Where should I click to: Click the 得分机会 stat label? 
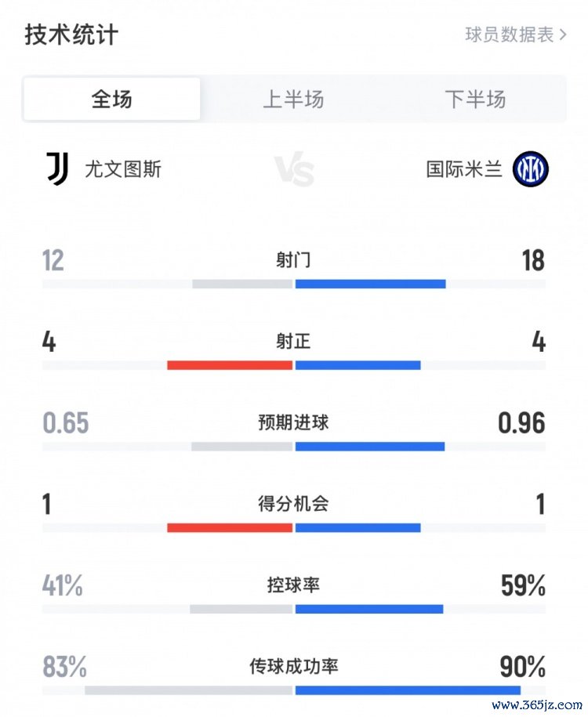(293, 503)
